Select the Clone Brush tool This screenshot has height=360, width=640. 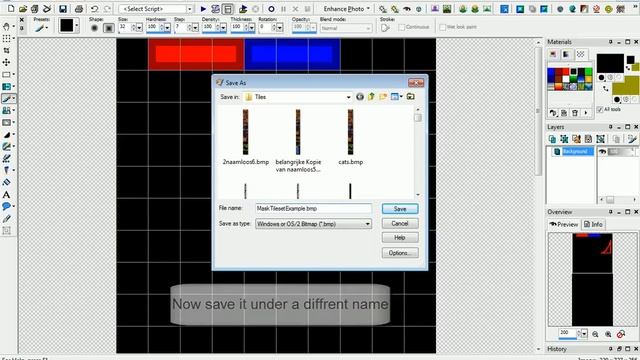click(x=6, y=111)
